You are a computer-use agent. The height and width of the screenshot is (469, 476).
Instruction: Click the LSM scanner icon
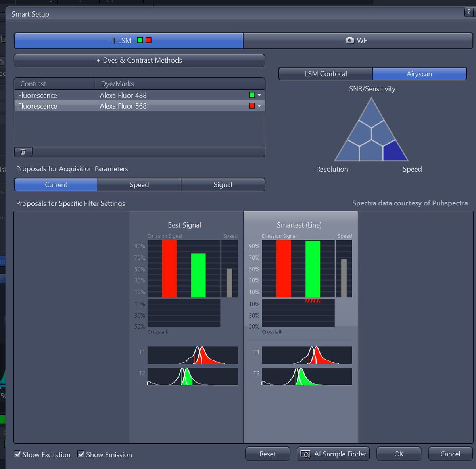(x=113, y=40)
